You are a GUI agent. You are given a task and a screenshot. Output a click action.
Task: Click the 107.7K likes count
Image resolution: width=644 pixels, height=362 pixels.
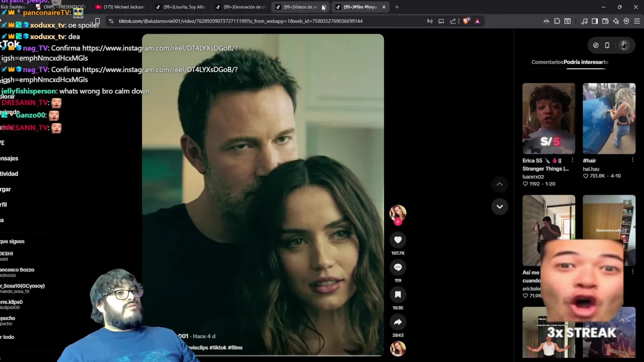(397, 253)
